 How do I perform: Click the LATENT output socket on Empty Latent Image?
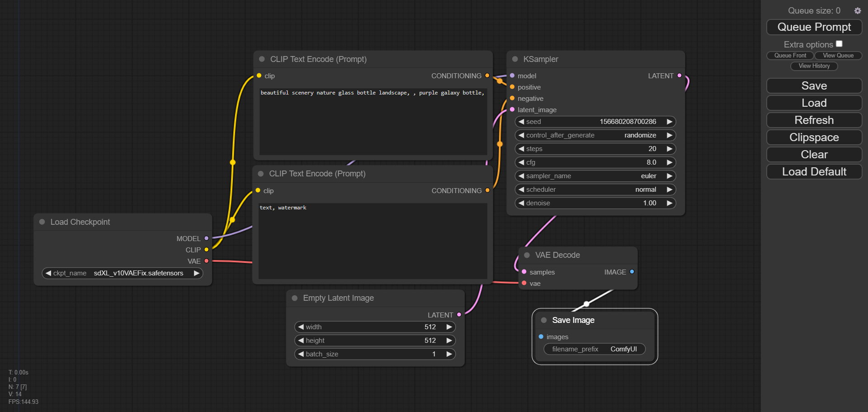(x=459, y=315)
